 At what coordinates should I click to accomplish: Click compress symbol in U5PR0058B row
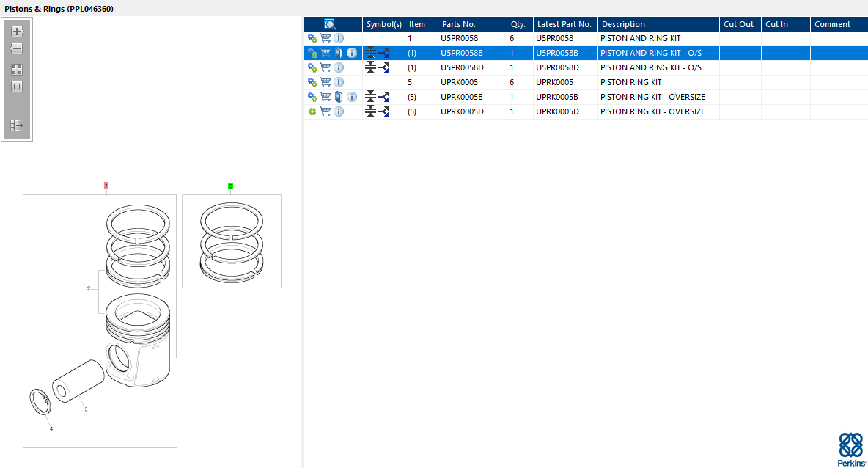370,53
